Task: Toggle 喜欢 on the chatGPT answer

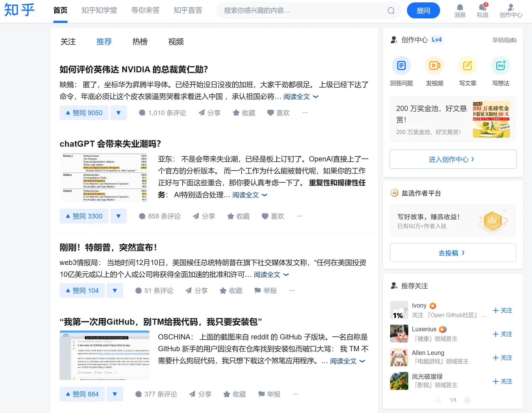Action: [273, 216]
